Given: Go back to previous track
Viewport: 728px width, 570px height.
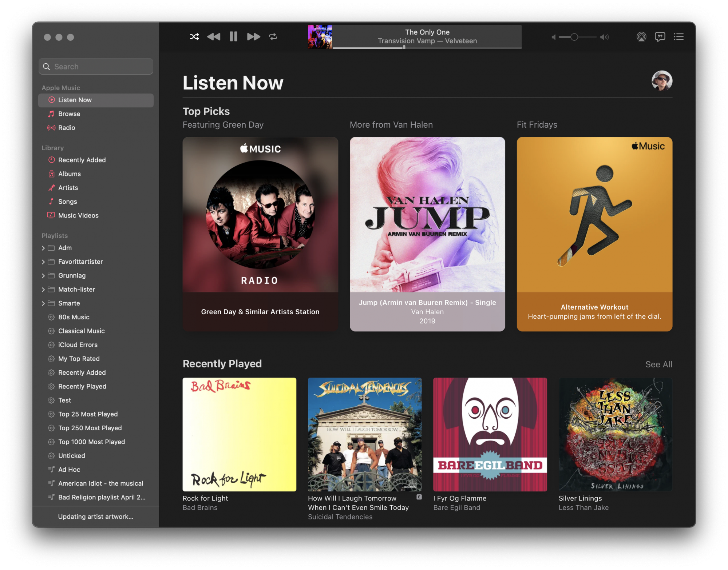Looking at the screenshot, I should pos(214,37).
